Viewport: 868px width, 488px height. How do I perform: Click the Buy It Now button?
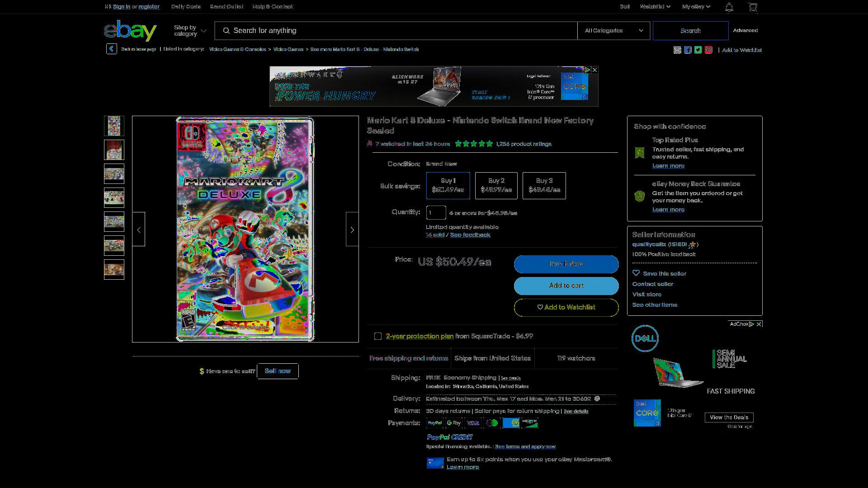pos(566,264)
